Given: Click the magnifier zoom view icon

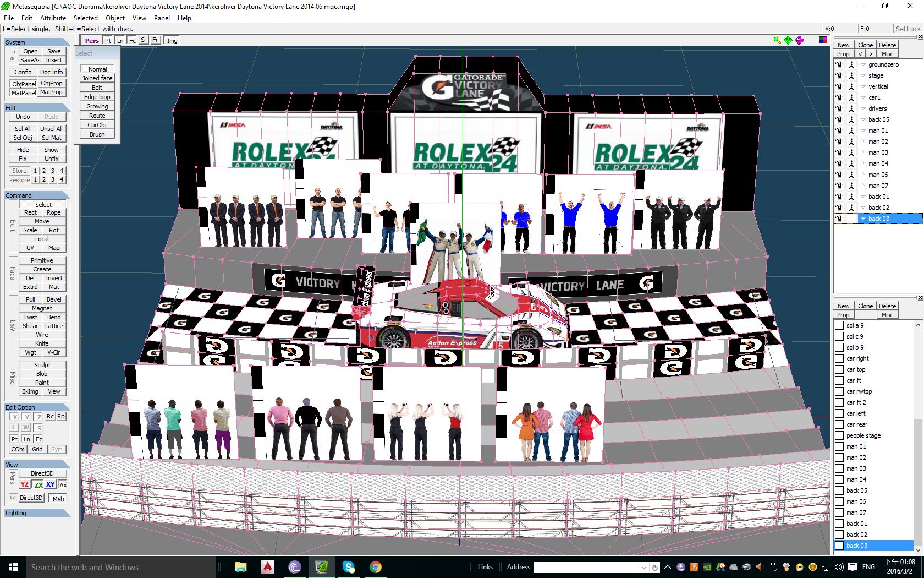Looking at the screenshot, I should (777, 40).
